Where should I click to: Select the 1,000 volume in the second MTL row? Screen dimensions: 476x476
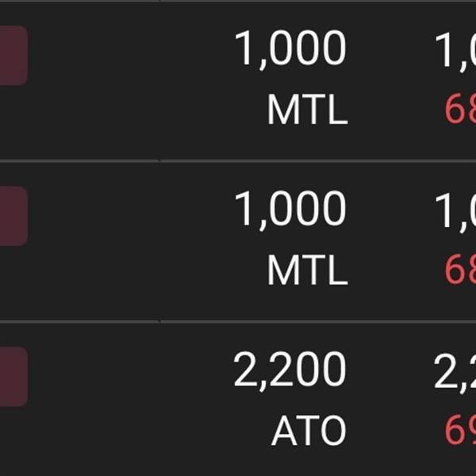(290, 210)
